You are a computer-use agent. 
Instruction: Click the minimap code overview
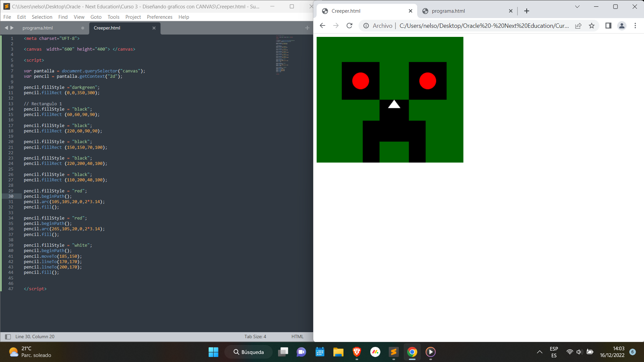click(285, 54)
